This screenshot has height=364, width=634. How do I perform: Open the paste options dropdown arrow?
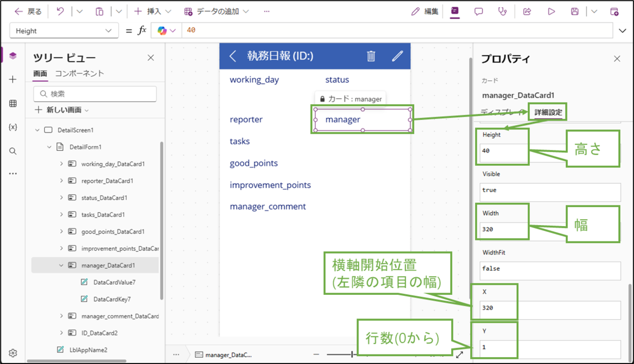click(119, 11)
